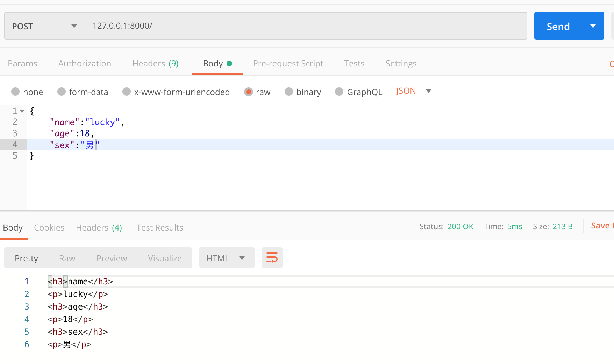Open the request Headers (9) tab
Screen dimensions: 614x364
click(x=155, y=64)
